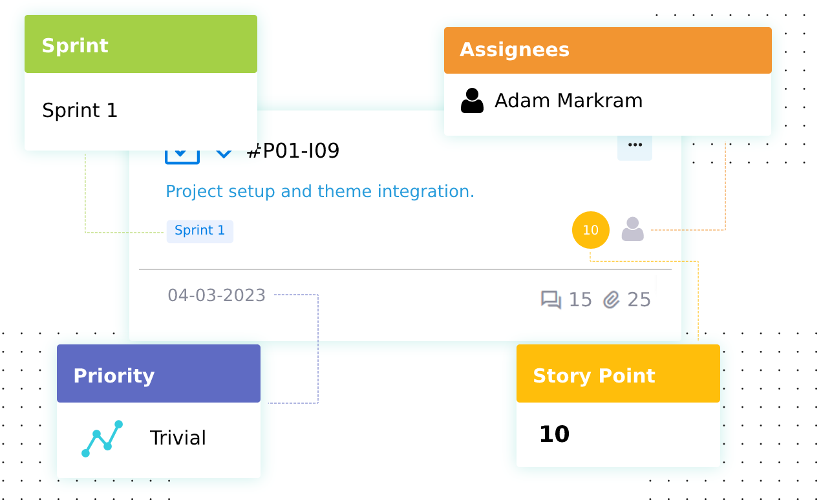Click the comments icon beside 15
This screenshot has height=504, width=821.
click(551, 300)
